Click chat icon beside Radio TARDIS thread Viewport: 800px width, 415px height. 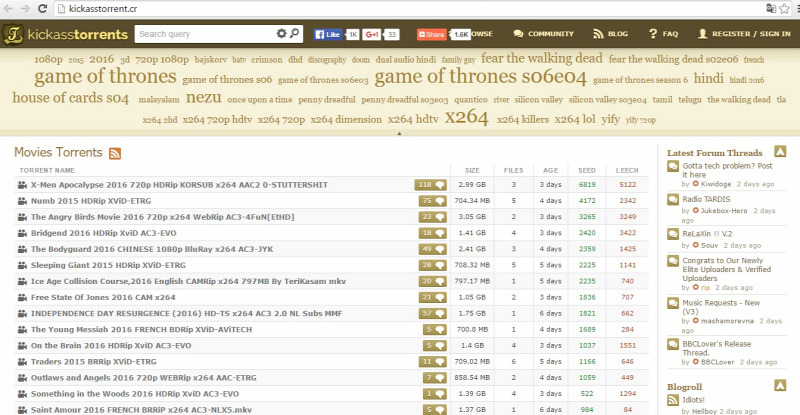(673, 200)
